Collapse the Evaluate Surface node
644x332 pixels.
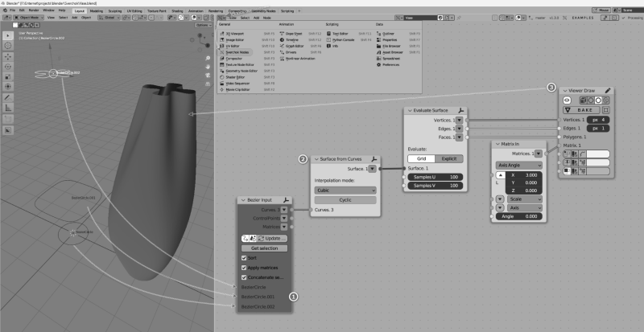409,109
